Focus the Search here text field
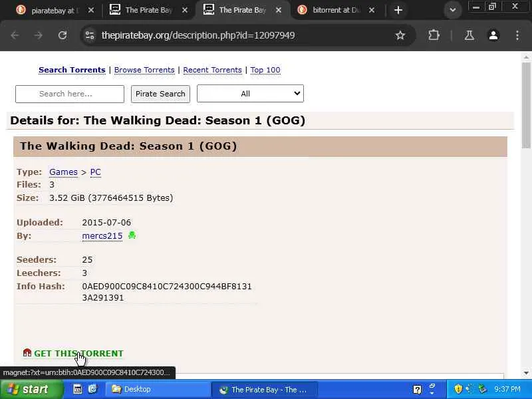Viewport: 532px width, 399px height. click(x=70, y=94)
